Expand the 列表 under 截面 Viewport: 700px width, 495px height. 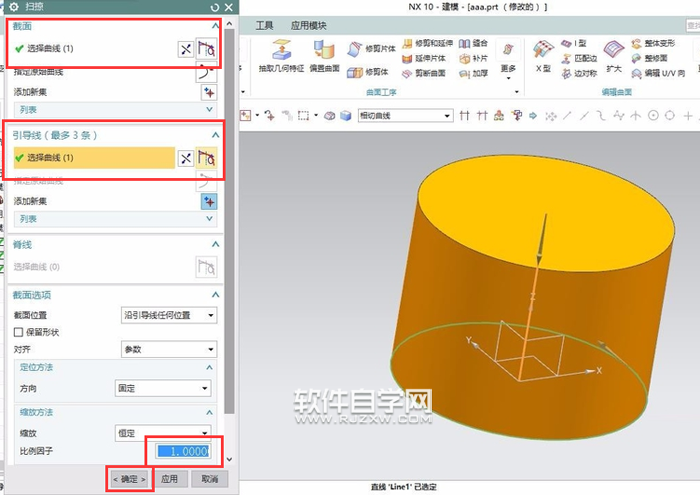(x=116, y=110)
